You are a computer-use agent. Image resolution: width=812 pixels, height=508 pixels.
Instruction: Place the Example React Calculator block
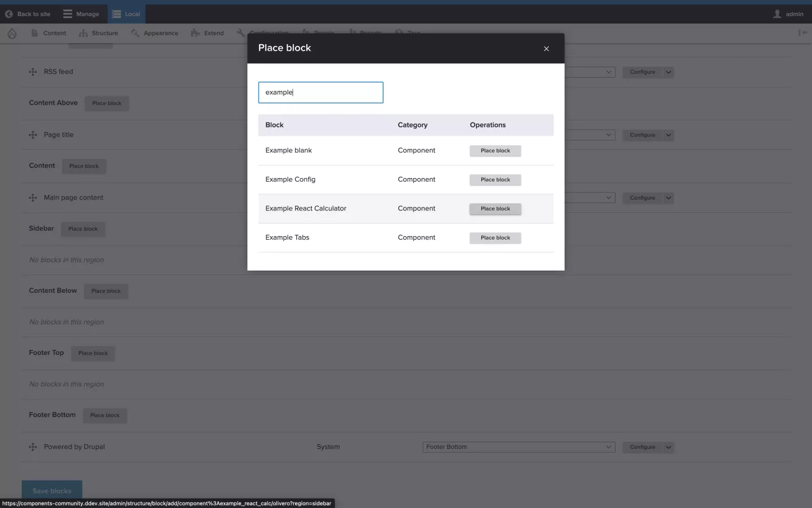pyautogui.click(x=495, y=209)
